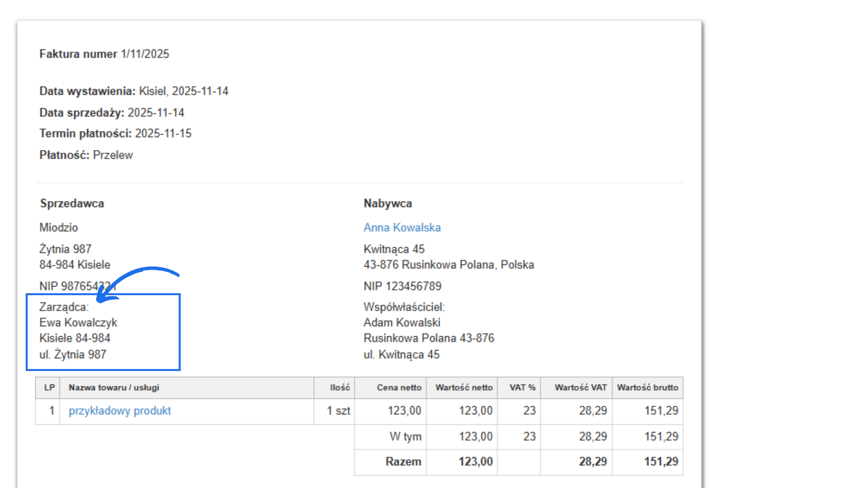Click the Data wystawienia line
The height and width of the screenshot is (488, 868).
pos(134,91)
